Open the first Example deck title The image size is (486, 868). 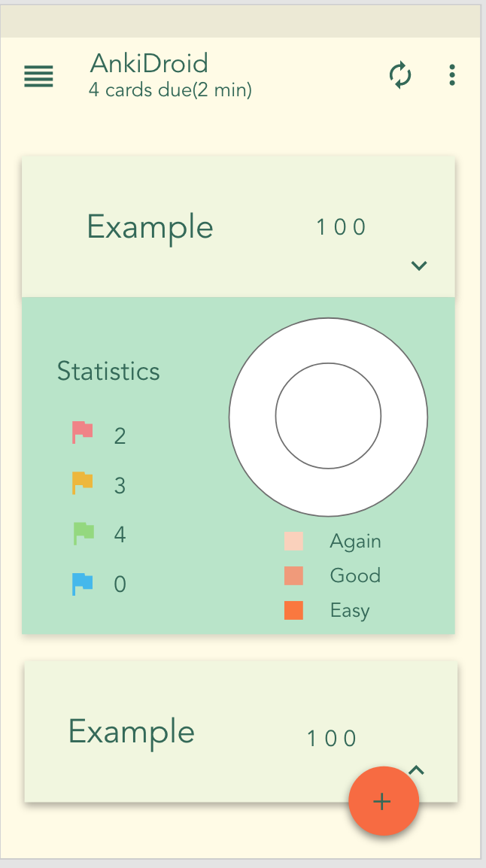coord(150,228)
